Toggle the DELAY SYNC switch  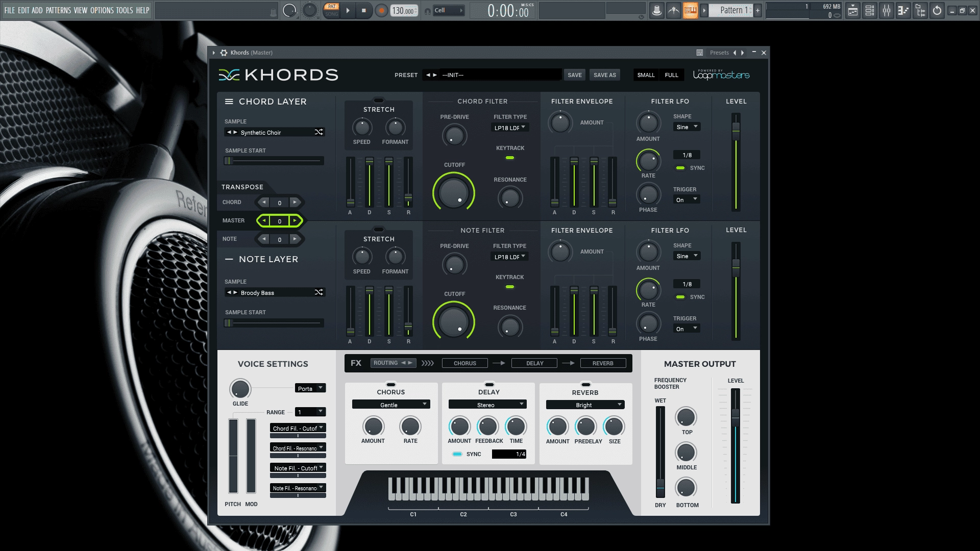coord(457,454)
